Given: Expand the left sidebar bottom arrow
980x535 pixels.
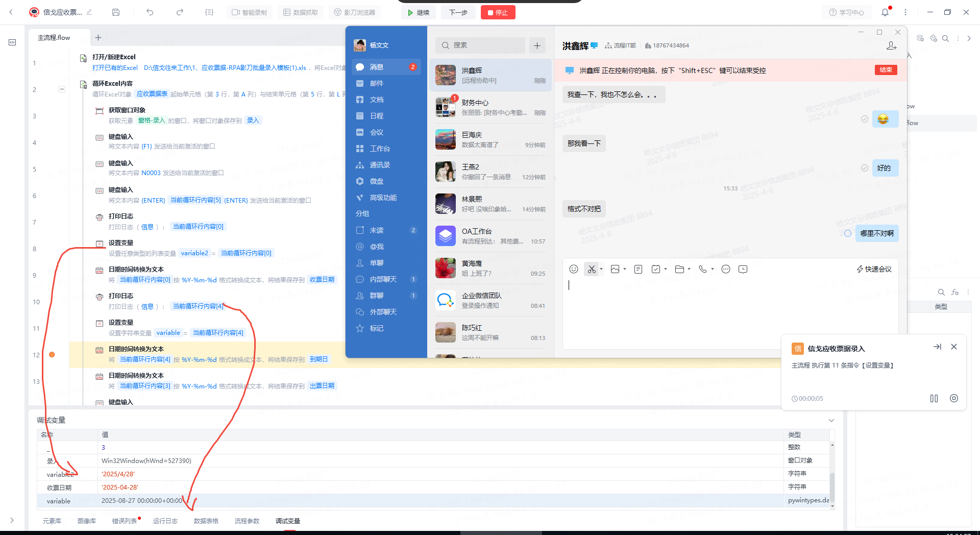Looking at the screenshot, I should 12,520.
